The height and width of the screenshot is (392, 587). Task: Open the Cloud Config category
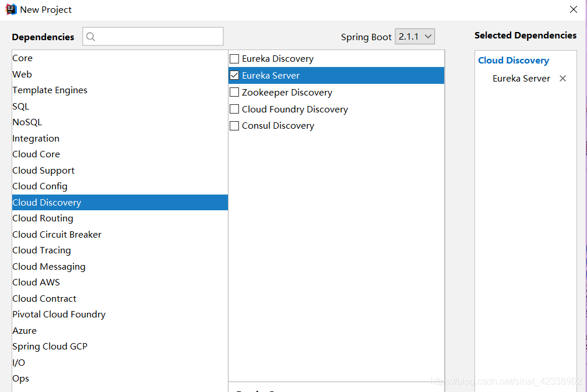click(x=120, y=186)
